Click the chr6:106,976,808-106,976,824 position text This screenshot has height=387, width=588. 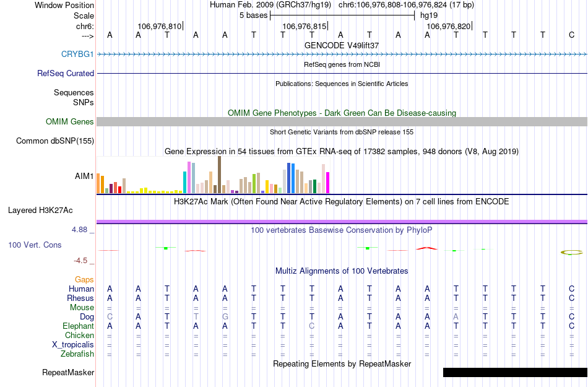point(406,5)
